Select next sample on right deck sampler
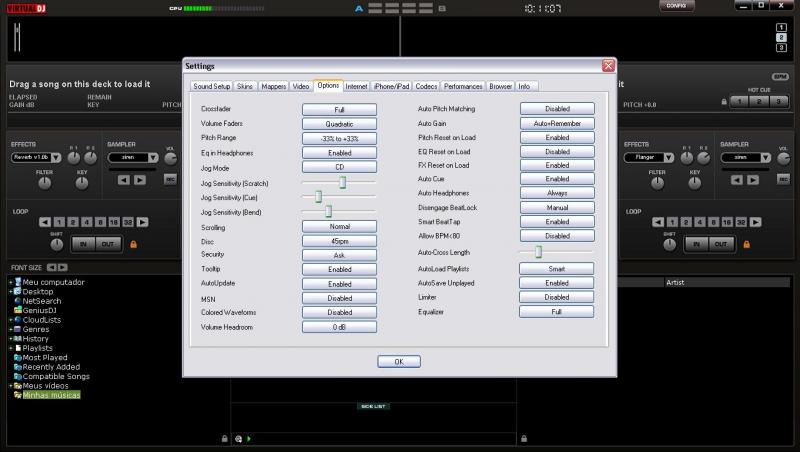This screenshot has width=800, height=452. [x=753, y=180]
